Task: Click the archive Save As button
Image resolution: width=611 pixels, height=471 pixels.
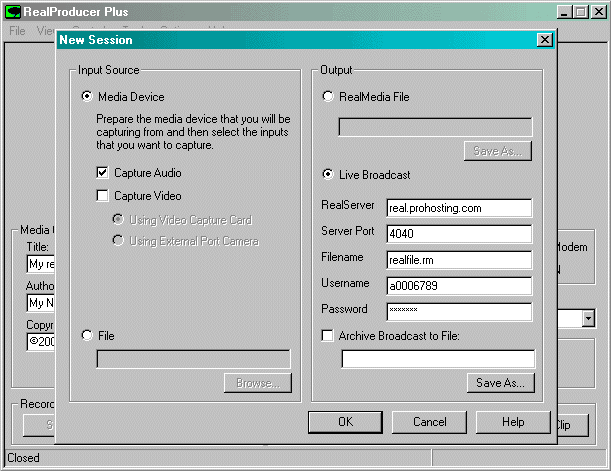Action: point(501,383)
